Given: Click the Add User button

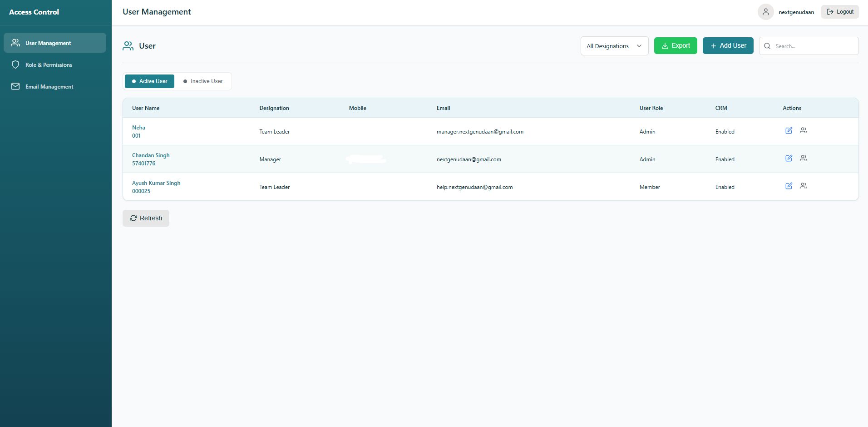Looking at the screenshot, I should coord(728,45).
